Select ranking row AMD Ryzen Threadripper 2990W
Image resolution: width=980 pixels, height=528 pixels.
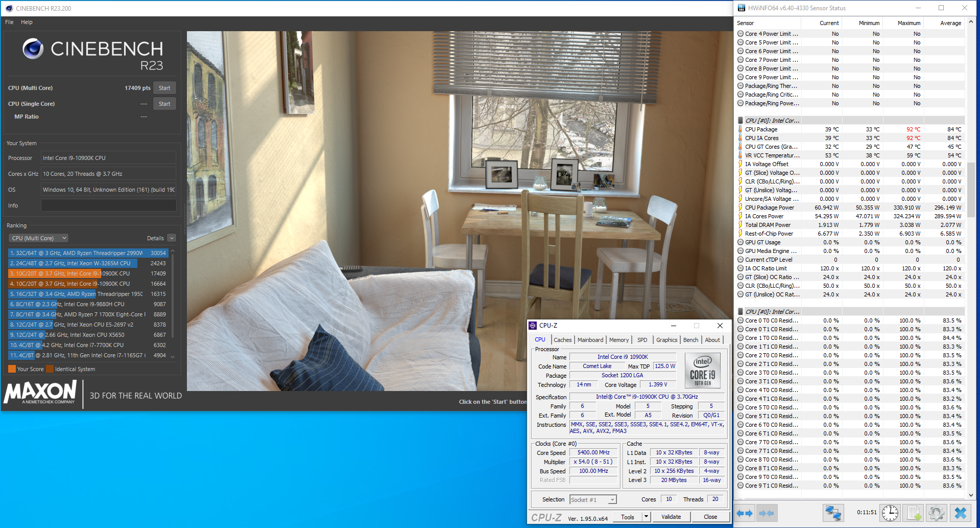88,253
